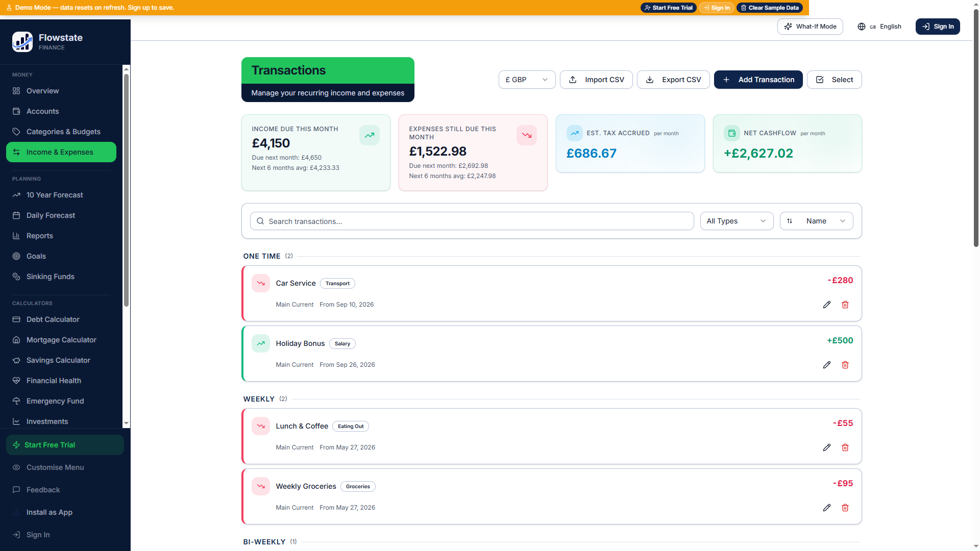Open Overview in the sidebar
980x551 pixels.
(x=61, y=91)
